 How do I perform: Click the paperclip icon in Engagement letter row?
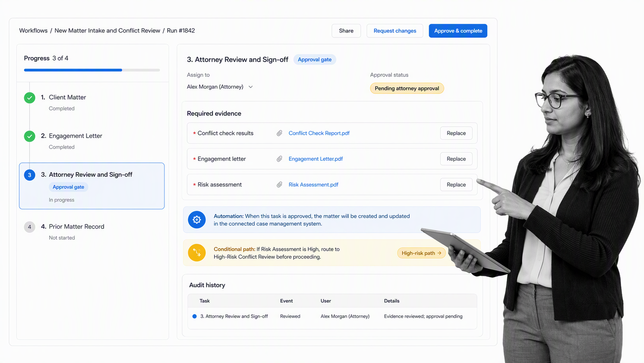pyautogui.click(x=280, y=159)
